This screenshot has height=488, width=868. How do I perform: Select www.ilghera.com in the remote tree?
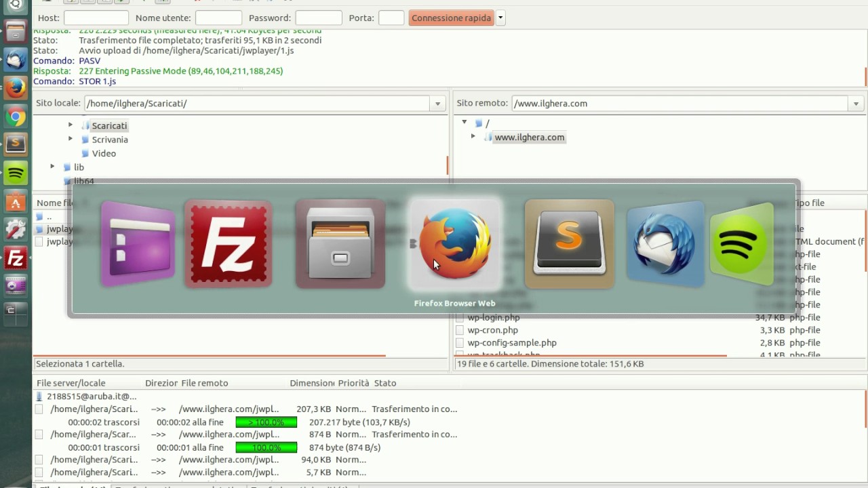[529, 137]
